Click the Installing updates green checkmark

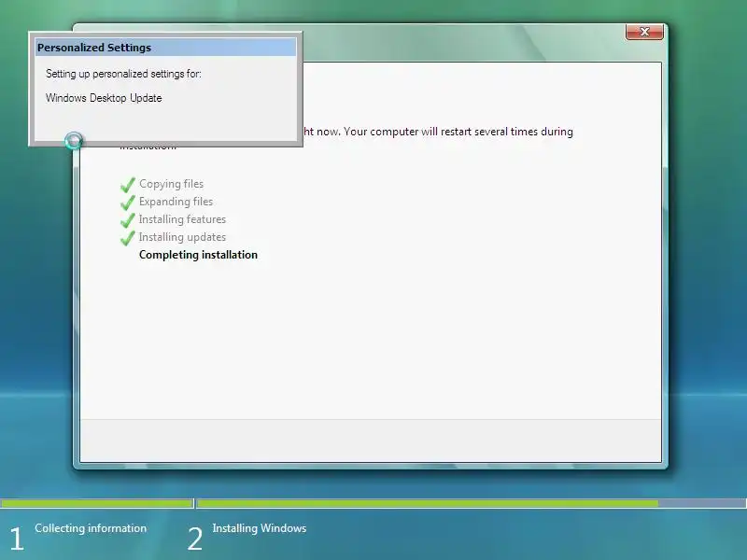tap(128, 238)
